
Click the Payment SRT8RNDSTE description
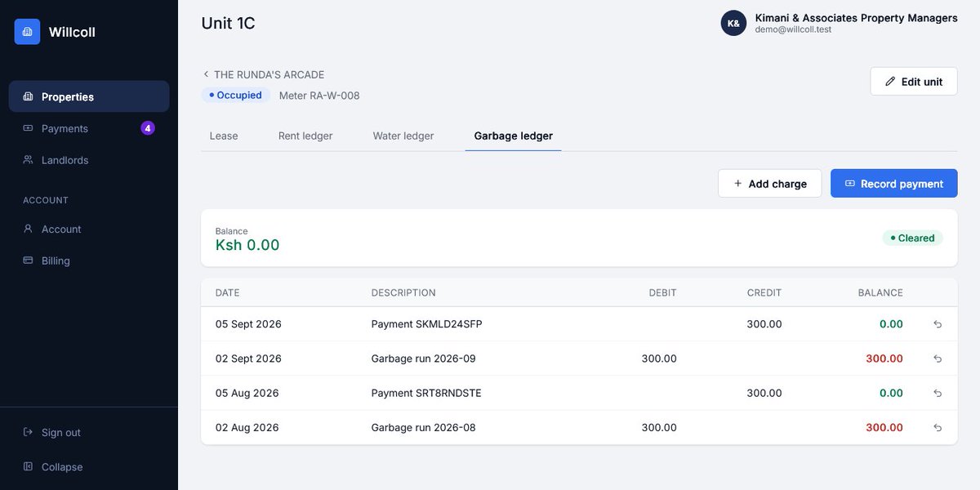pyautogui.click(x=426, y=393)
